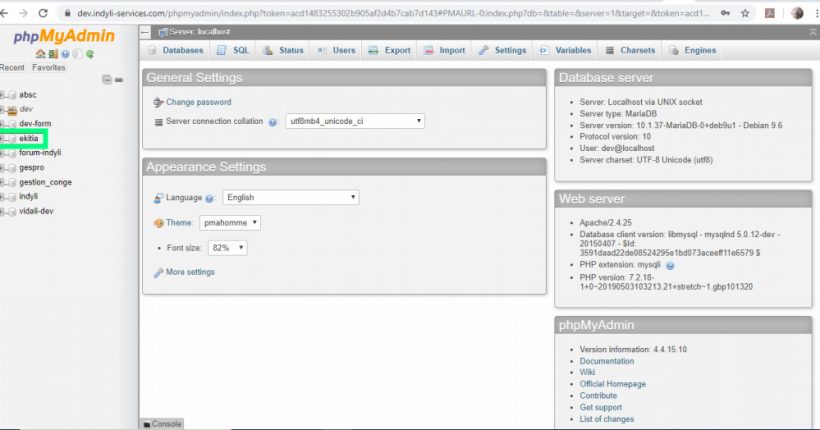Image resolution: width=820 pixels, height=430 pixels.
Task: Click the Export tab icon
Action: [373, 50]
